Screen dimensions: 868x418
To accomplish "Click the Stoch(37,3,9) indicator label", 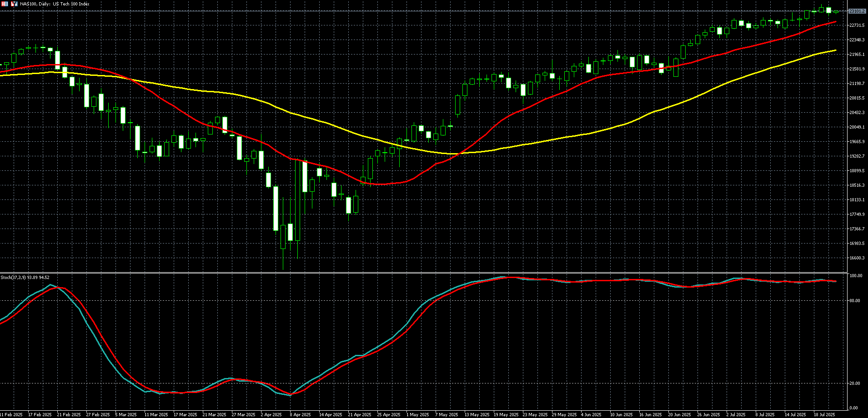I will 25,277.
